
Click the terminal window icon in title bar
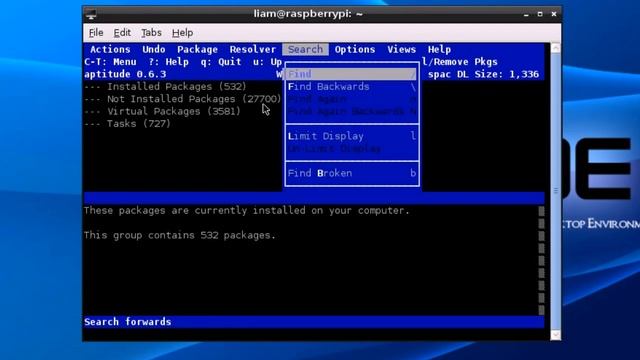point(91,14)
